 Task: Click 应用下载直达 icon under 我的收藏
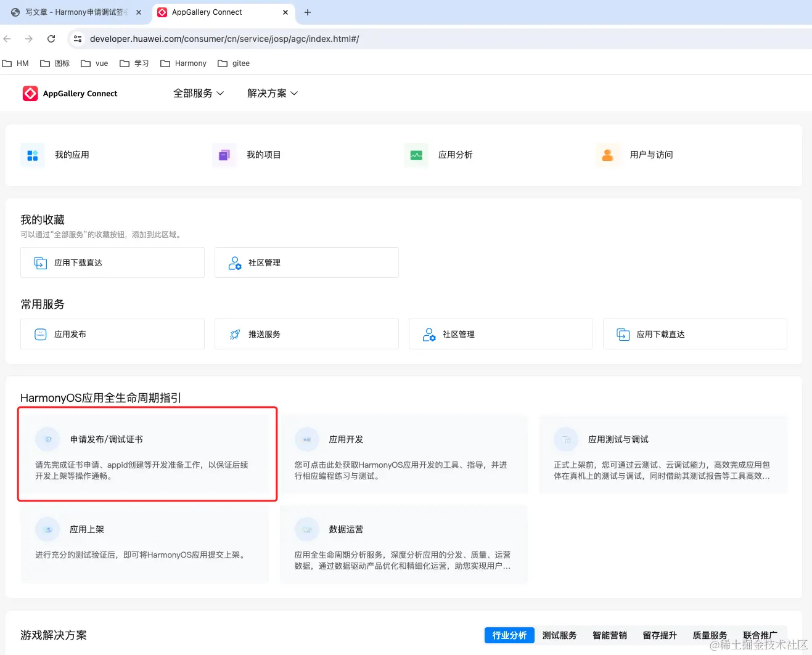click(41, 263)
